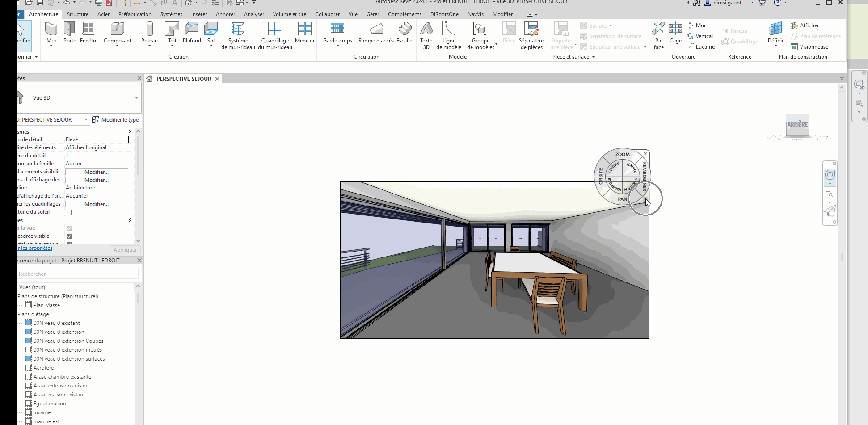868x425 pixels.
Task: Switch to the Structure ribbon tab
Action: click(78, 14)
